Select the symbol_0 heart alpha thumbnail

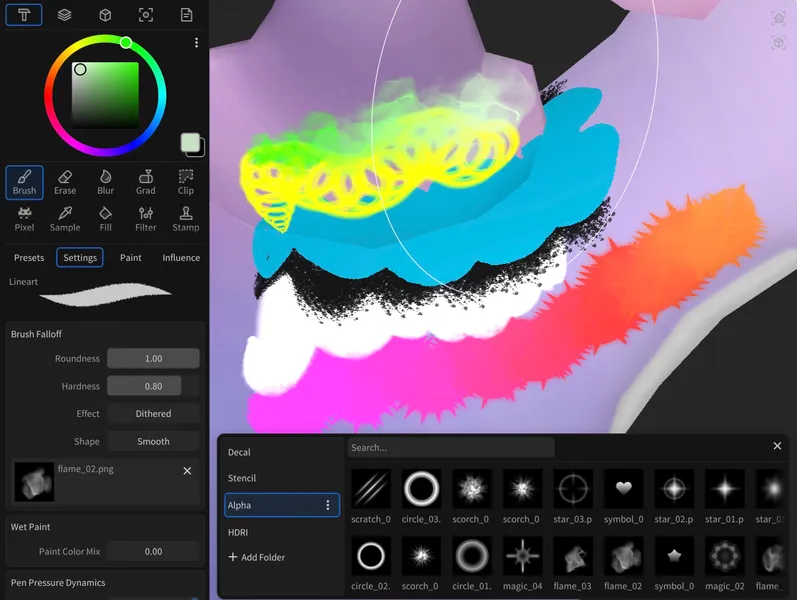[x=624, y=489]
